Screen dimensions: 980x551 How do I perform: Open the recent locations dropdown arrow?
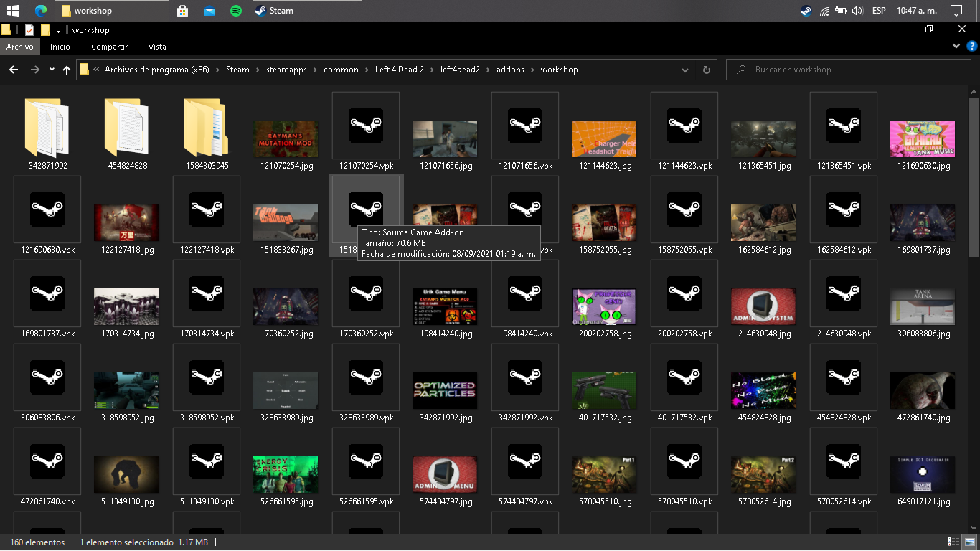[52, 70]
